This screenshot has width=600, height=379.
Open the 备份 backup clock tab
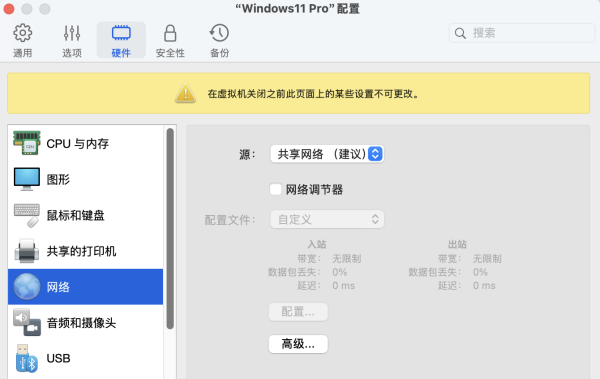[x=219, y=41]
